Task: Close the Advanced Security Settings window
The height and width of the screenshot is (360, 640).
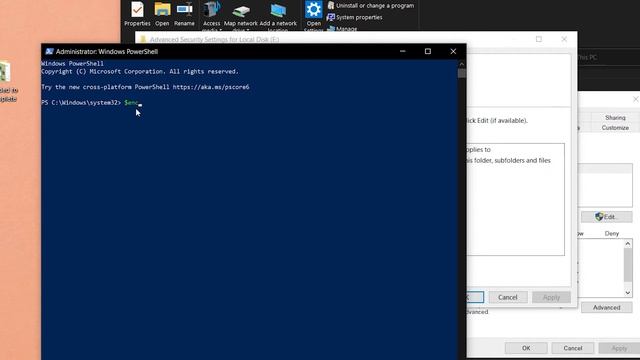Action: tap(564, 39)
